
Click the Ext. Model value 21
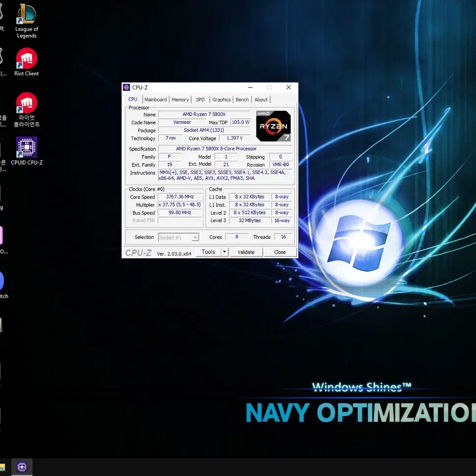(x=226, y=165)
